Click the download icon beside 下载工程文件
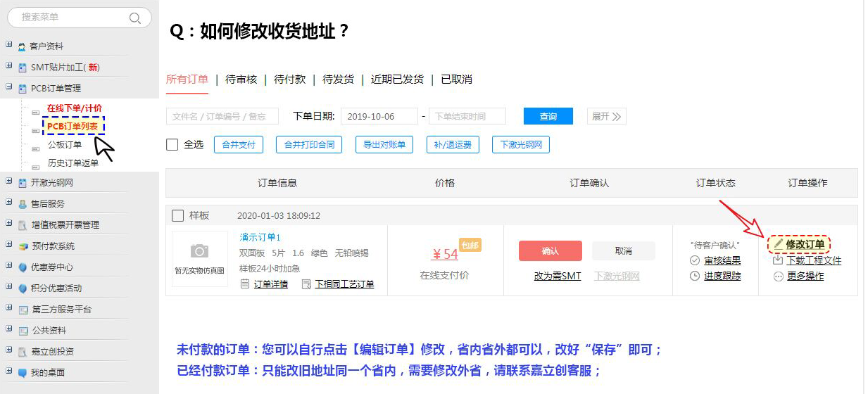This screenshot has height=394, width=868. [778, 260]
